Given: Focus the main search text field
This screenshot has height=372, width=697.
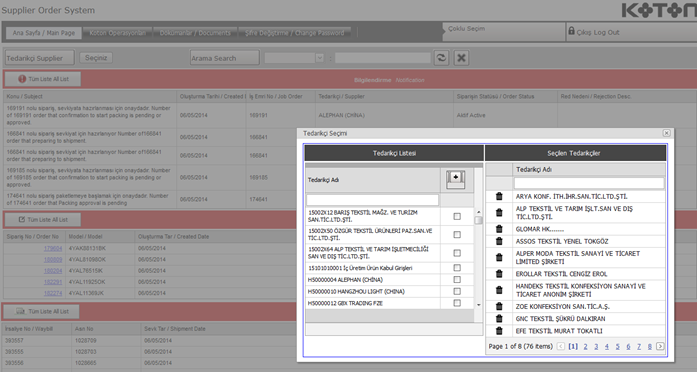Looking at the screenshot, I should 383,58.
